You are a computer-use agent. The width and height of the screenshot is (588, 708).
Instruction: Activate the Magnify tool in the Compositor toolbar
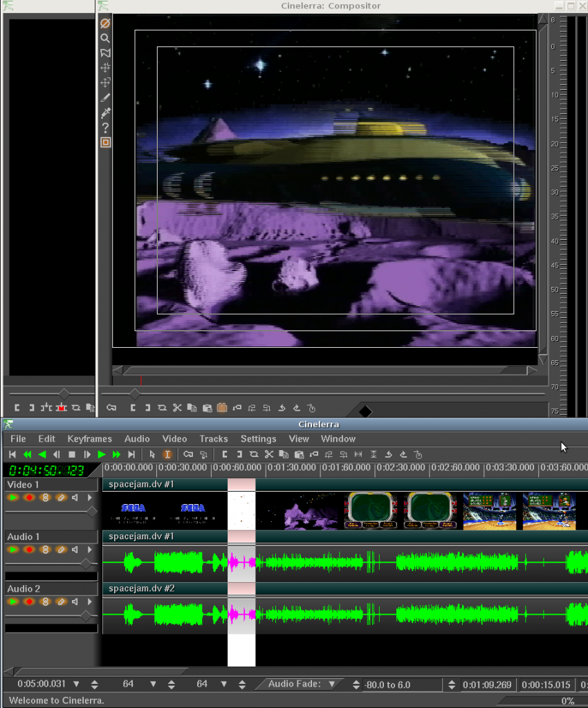pyautogui.click(x=105, y=37)
